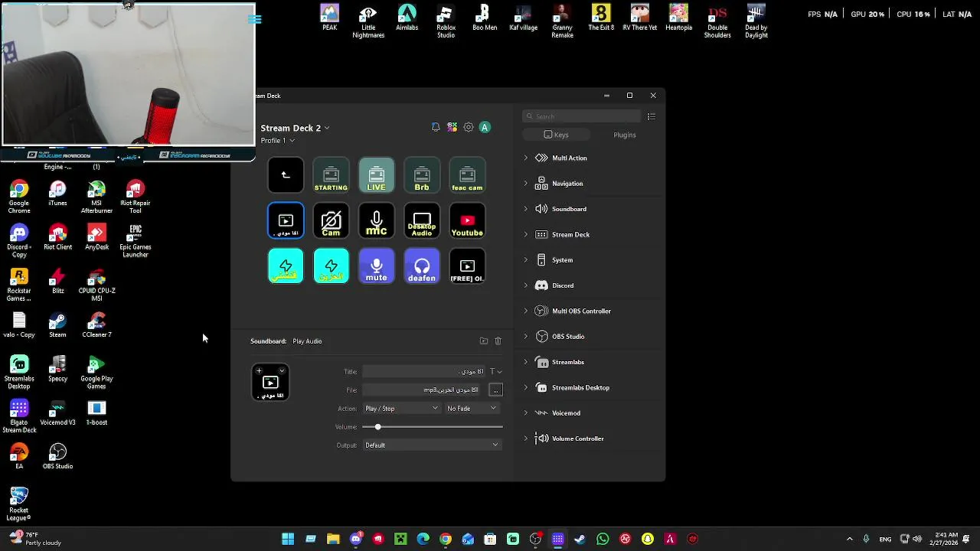Select the LIVE scene key
This screenshot has height=551, width=980.
tap(376, 175)
